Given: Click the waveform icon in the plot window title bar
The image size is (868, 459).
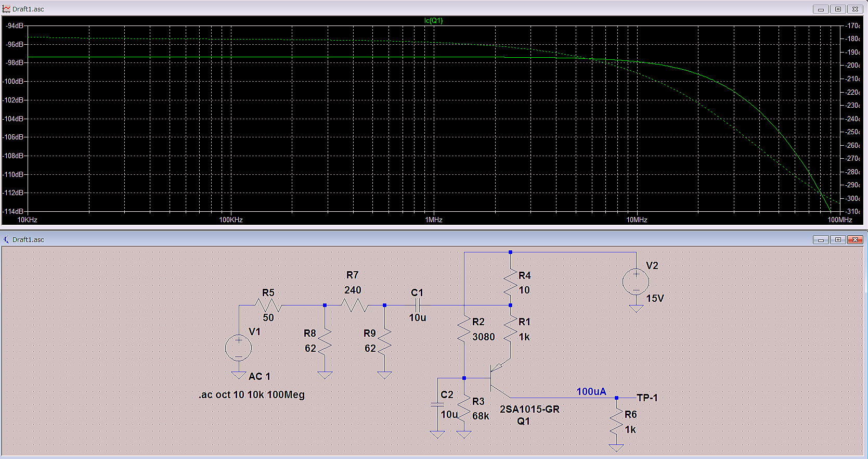Looking at the screenshot, I should 6,9.
